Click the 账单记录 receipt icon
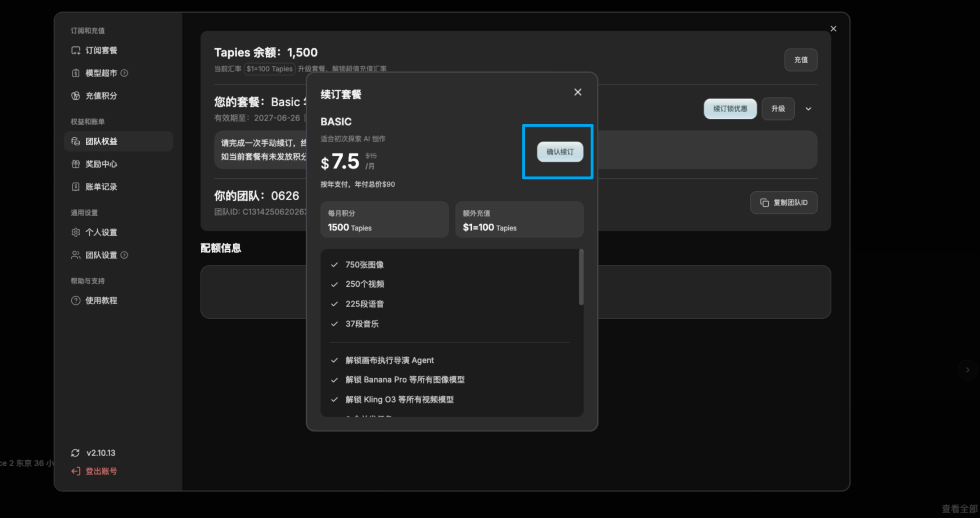 76,187
